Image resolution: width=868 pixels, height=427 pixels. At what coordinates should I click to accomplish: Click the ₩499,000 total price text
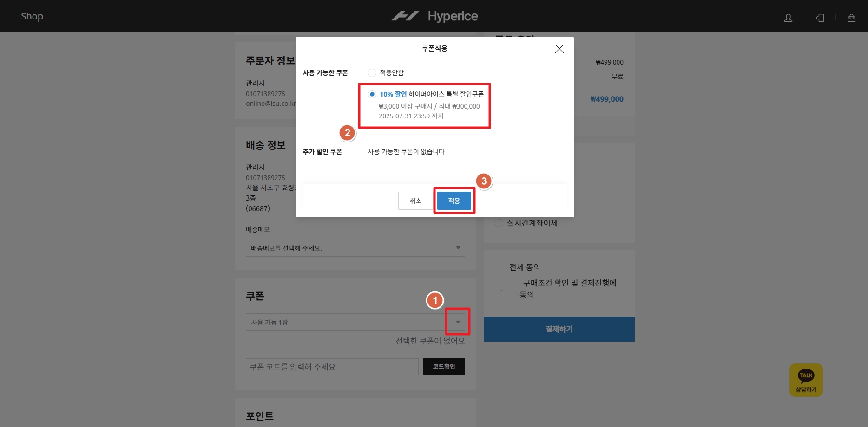[606, 99]
